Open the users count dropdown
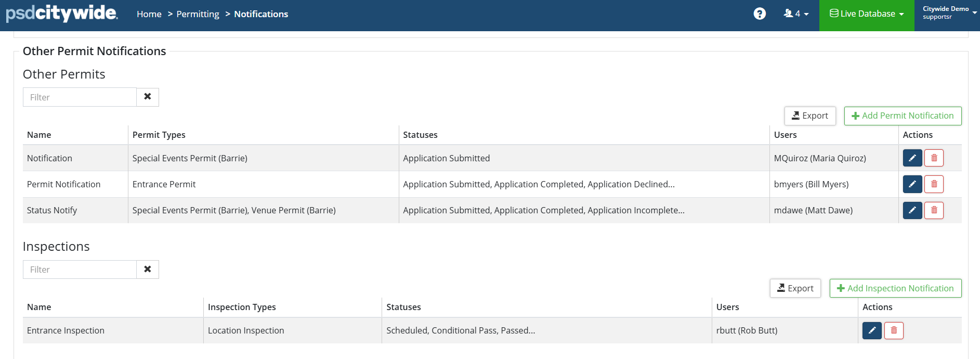980x359 pixels. [796, 14]
